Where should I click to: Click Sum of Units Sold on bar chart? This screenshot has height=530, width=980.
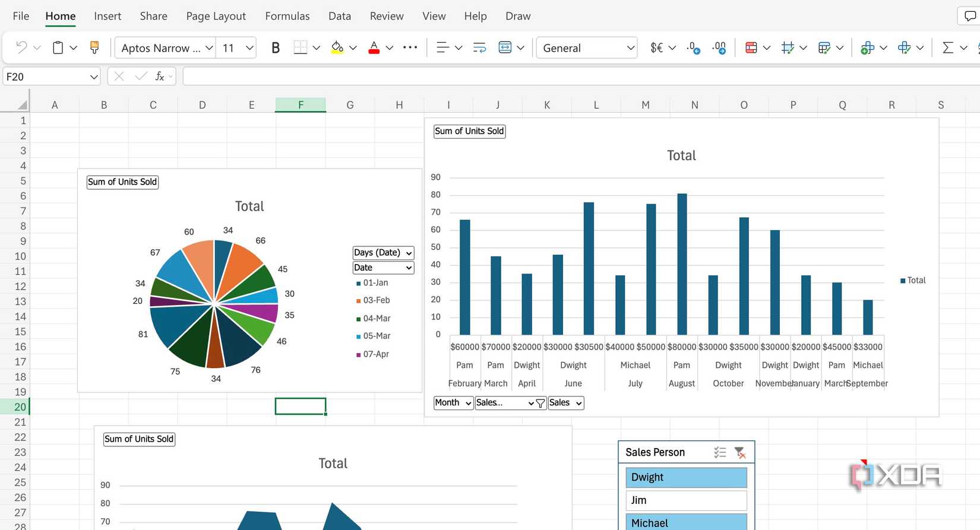(469, 131)
